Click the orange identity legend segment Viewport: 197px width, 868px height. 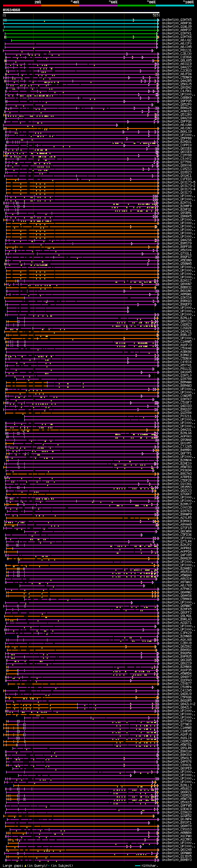pos(60,6)
